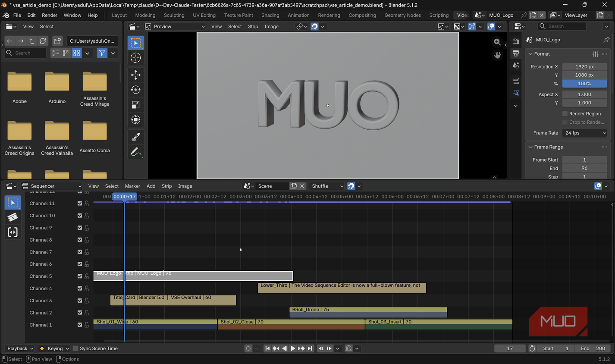615x364 pixels.
Task: Create a new folder in file browser
Action: tap(57, 41)
